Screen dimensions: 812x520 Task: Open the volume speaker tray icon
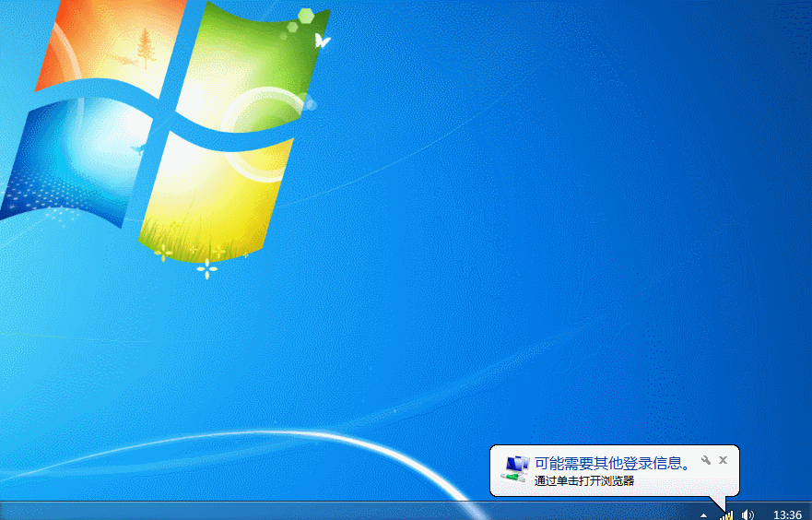(x=747, y=514)
